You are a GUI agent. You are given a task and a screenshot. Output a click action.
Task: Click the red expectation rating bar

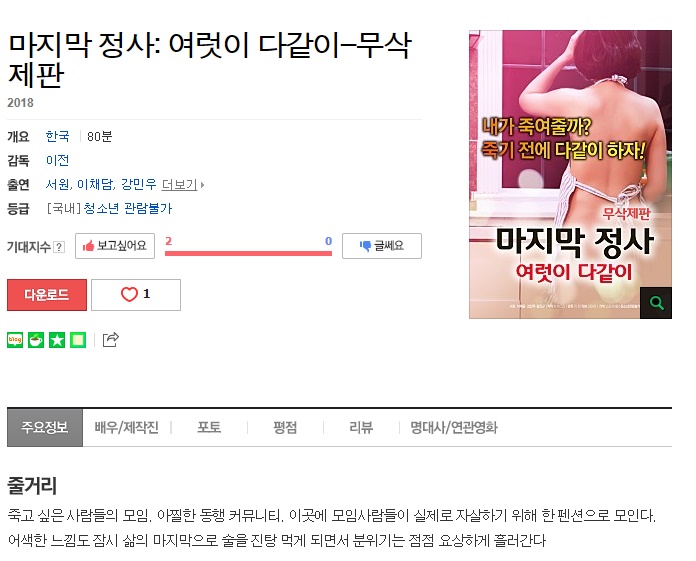click(249, 253)
